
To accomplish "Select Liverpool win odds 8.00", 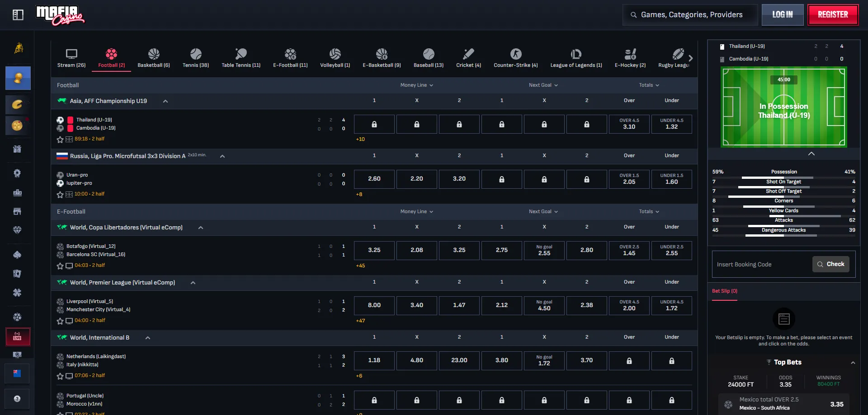I will point(374,306).
